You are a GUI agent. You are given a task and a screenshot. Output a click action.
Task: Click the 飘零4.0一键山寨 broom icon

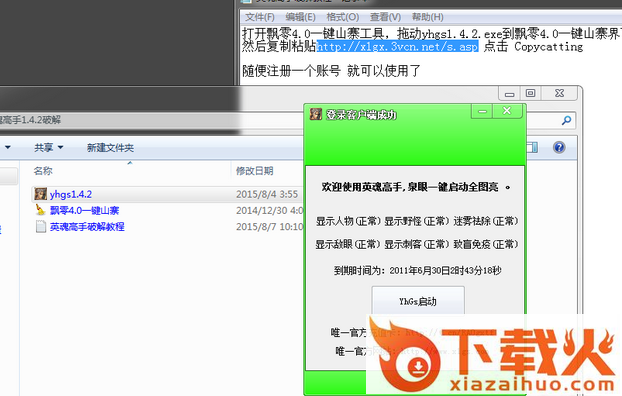coord(40,210)
